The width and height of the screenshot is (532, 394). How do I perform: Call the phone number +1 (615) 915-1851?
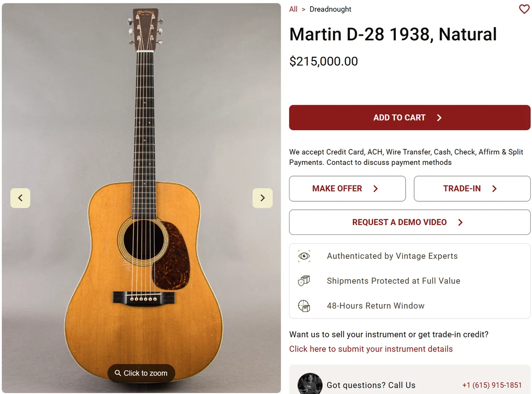pos(492,385)
